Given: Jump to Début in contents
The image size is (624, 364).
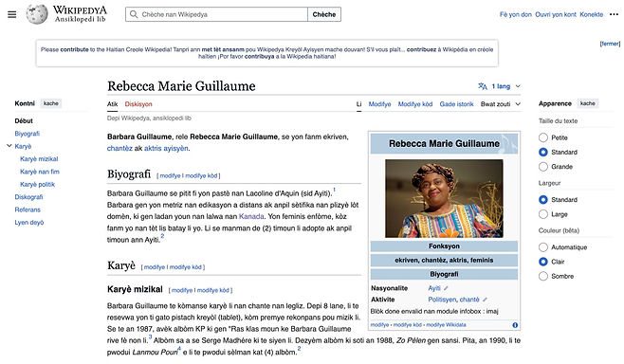Looking at the screenshot, I should click(x=24, y=121).
